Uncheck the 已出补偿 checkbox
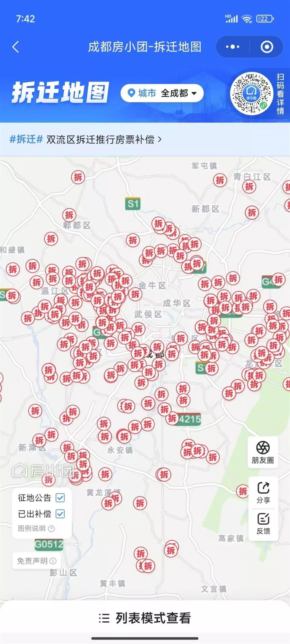290x644 pixels. pyautogui.click(x=60, y=514)
